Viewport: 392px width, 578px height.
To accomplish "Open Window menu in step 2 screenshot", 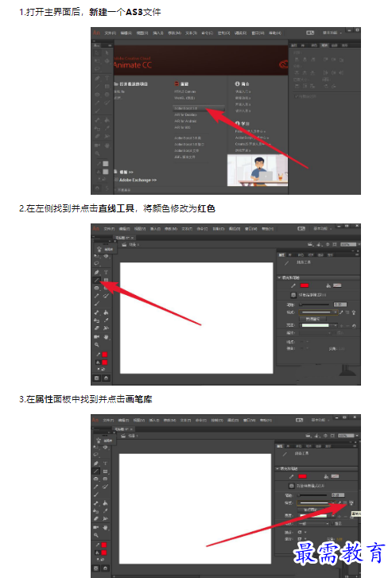I will tap(250, 229).
